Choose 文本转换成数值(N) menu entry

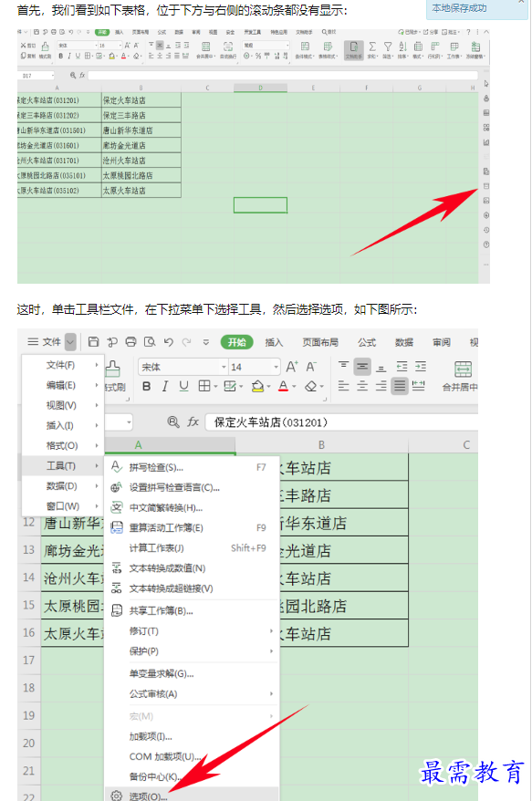[x=193, y=568]
